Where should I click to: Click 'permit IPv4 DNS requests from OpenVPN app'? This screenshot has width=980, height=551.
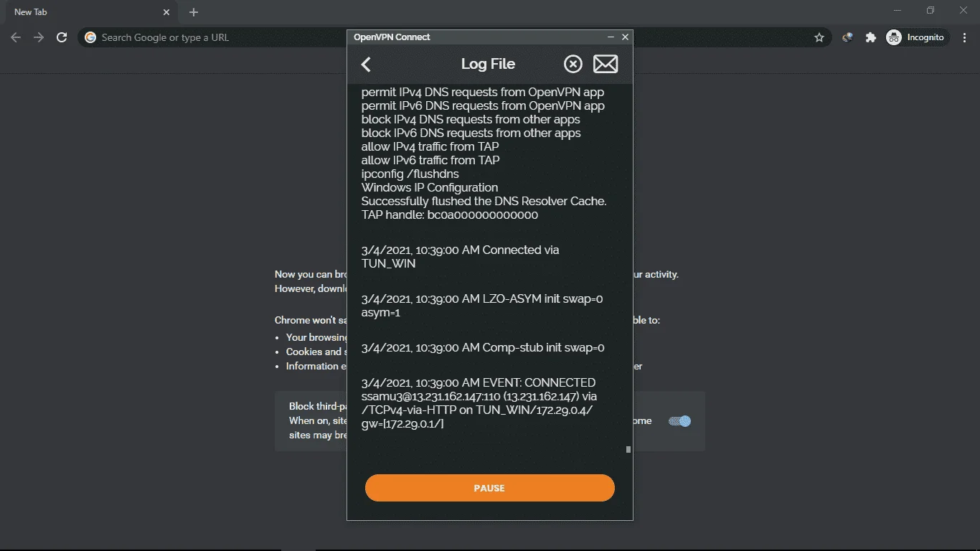coord(483,92)
